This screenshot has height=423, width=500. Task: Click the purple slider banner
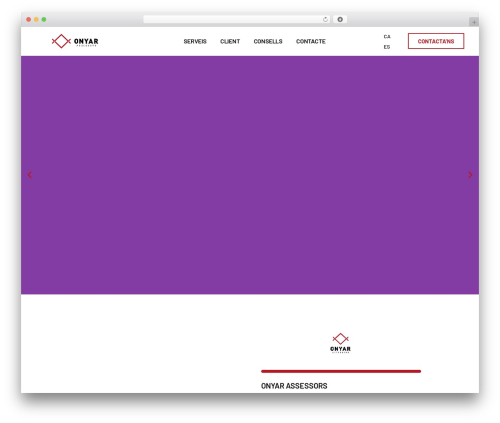click(250, 175)
